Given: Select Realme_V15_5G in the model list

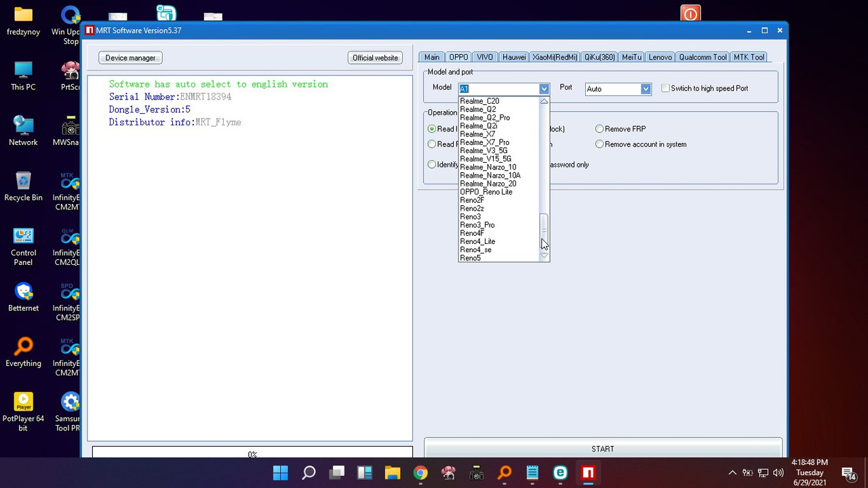Looking at the screenshot, I should click(498, 159).
